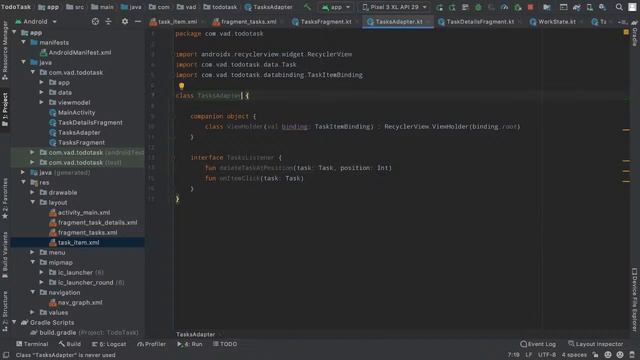Click the Search Everywhere magnifier icon

click(x=619, y=7)
